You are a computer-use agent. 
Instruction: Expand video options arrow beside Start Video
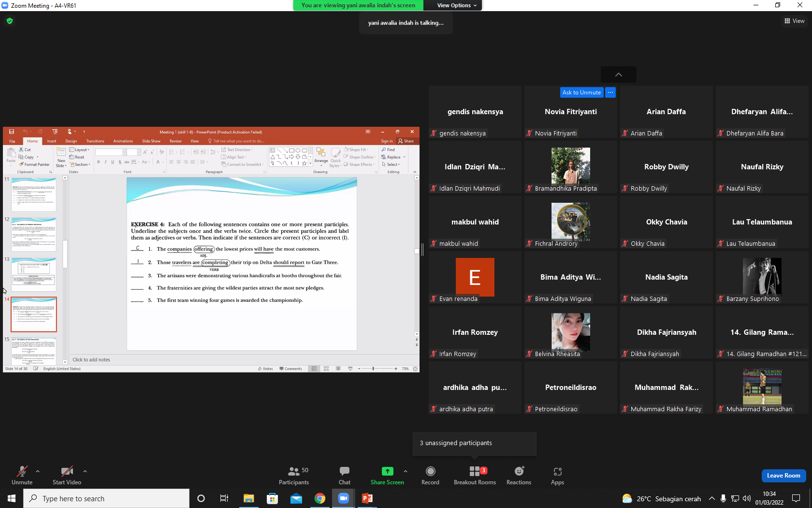[85, 471]
